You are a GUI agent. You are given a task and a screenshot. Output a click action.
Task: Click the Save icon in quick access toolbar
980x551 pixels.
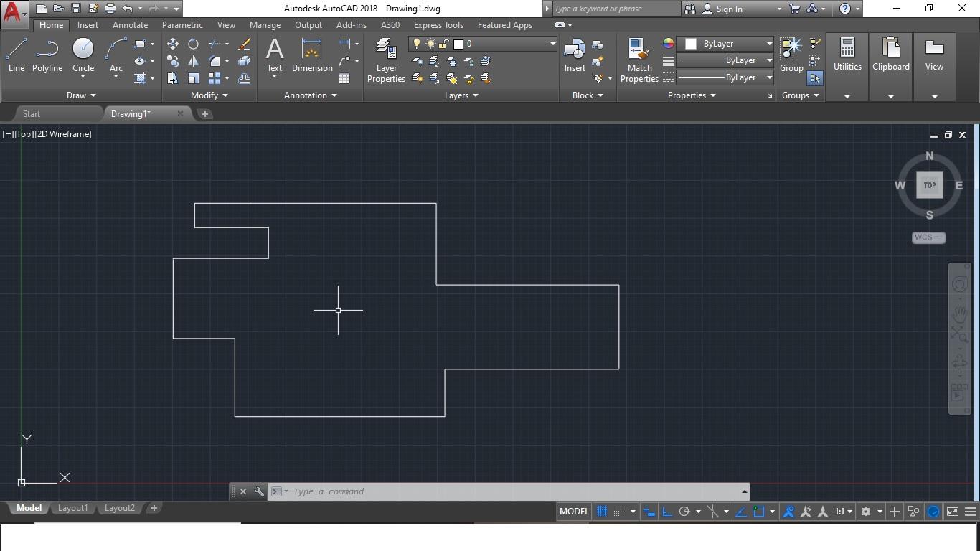(76, 9)
